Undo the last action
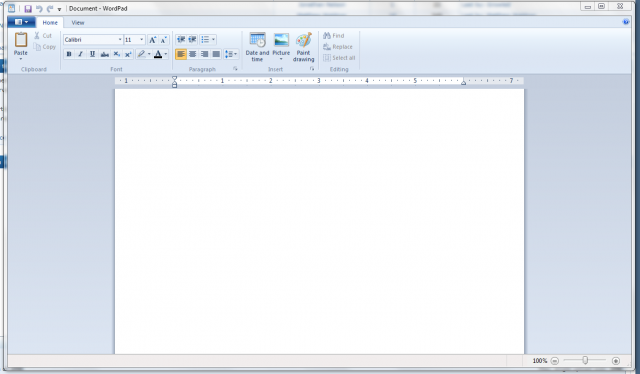640x374 pixels. [39, 9]
